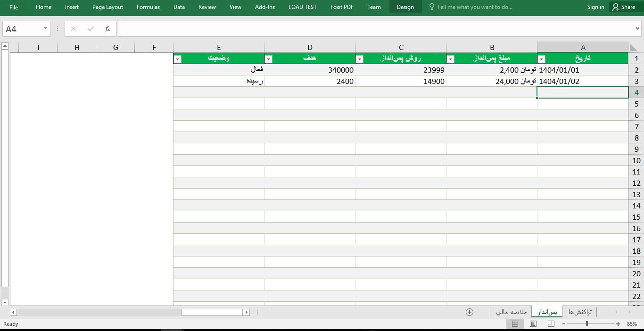Viewport: 644px width, 331px height.
Task: Select column A header
Action: click(x=583, y=47)
